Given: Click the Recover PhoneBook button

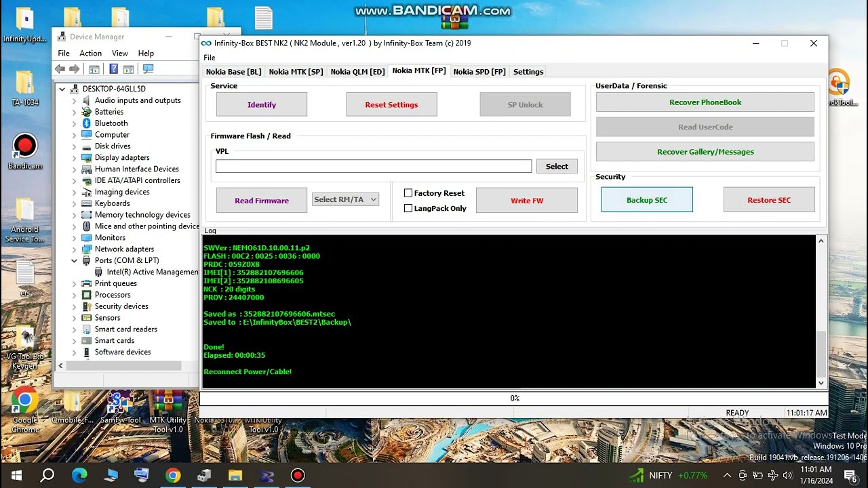Looking at the screenshot, I should click(705, 102).
